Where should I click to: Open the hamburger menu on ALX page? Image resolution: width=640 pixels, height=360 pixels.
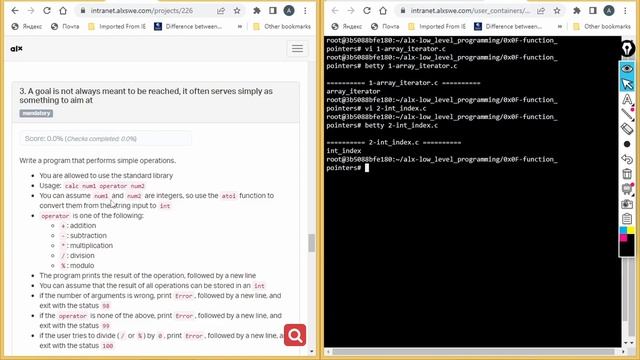[297, 49]
